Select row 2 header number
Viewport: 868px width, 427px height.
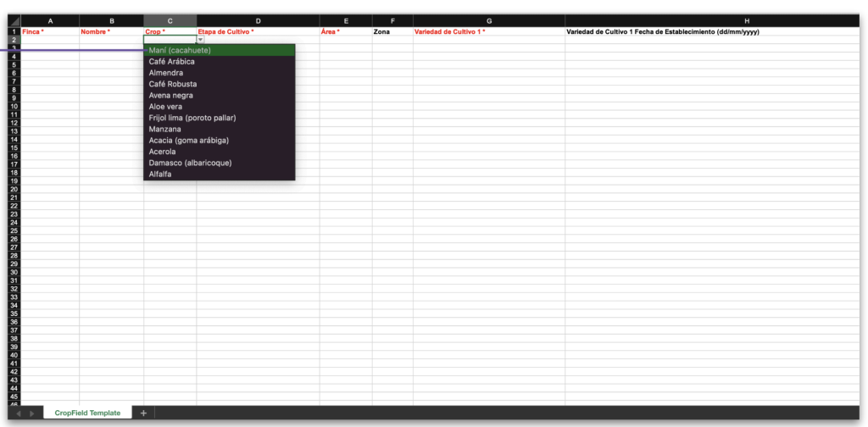pos(14,40)
